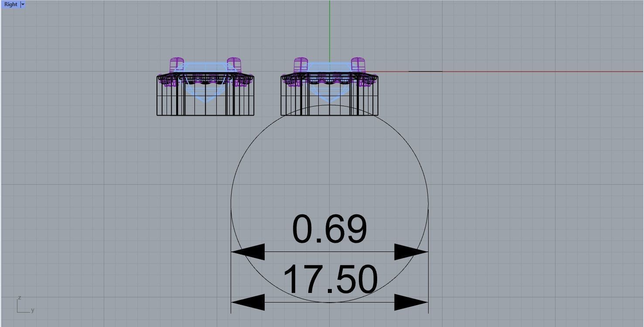Image resolution: width=644 pixels, height=327 pixels.
Task: Select the right ring head wireframe
Action: click(x=329, y=86)
